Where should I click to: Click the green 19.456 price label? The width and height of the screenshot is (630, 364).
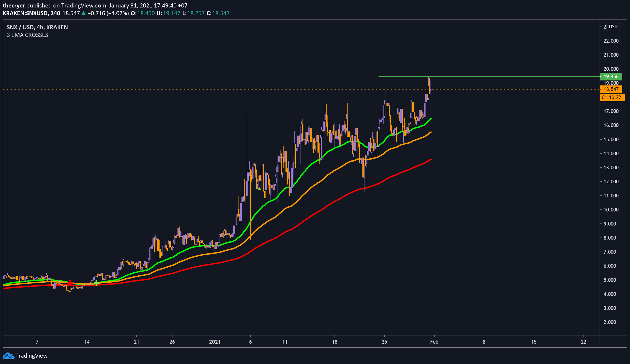(611, 77)
